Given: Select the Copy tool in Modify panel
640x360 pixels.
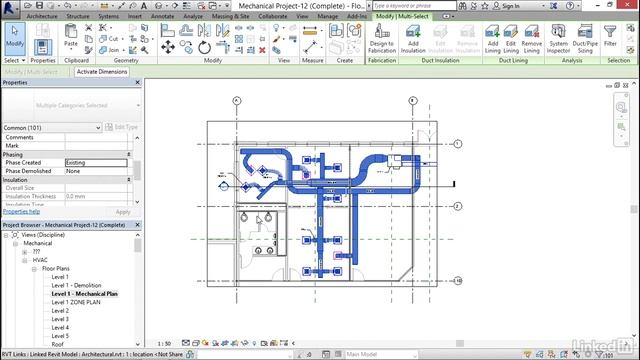Looking at the screenshot, I should (186, 47).
